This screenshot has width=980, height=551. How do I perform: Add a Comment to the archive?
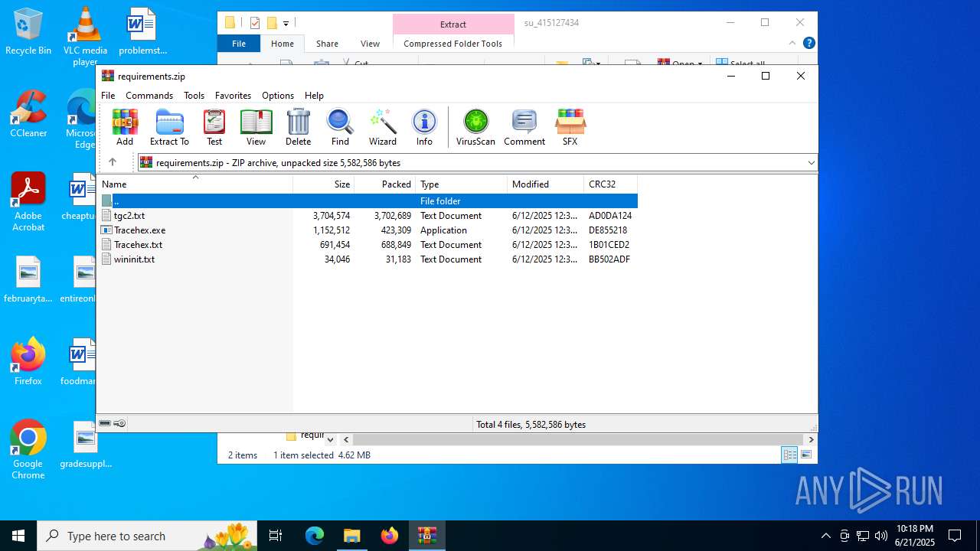[524, 127]
